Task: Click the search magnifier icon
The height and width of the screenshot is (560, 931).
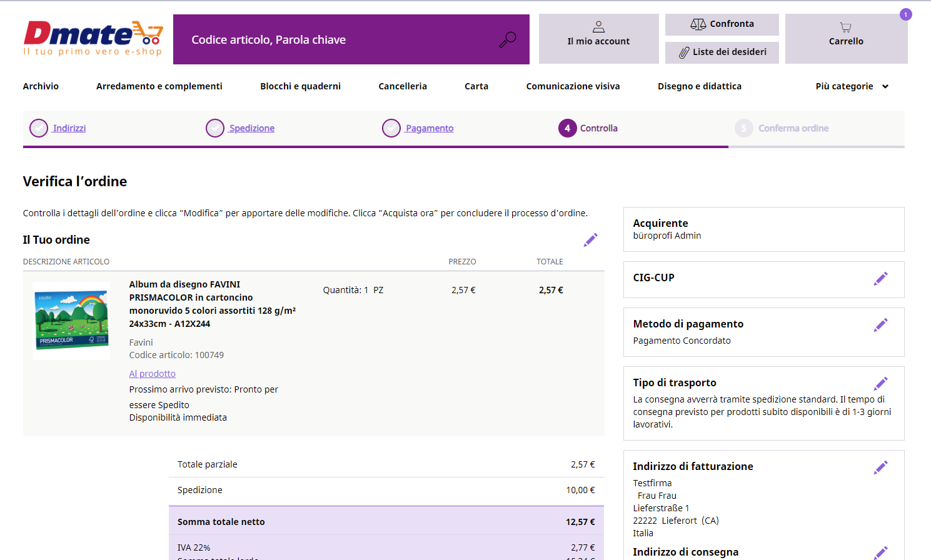Action: [x=508, y=39]
